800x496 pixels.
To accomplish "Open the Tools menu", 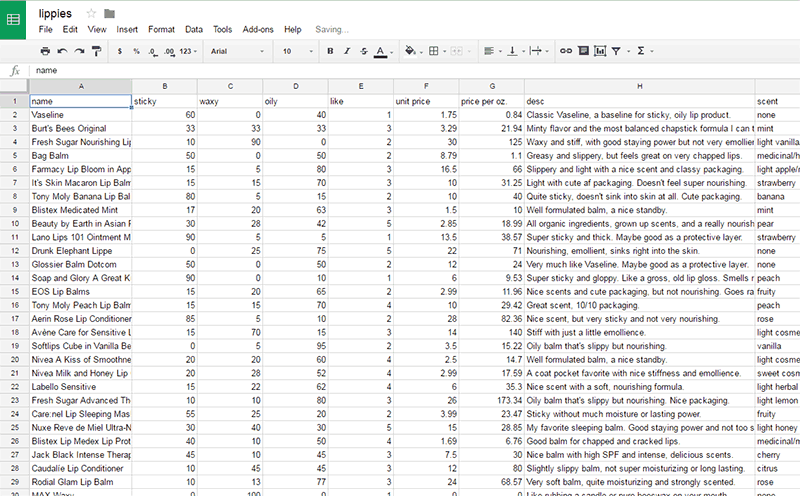I will pos(222,30).
